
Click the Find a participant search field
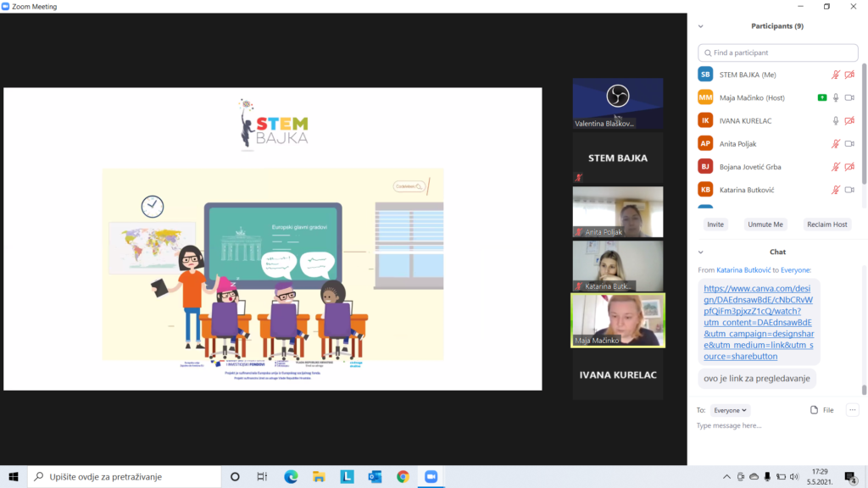[x=778, y=53]
